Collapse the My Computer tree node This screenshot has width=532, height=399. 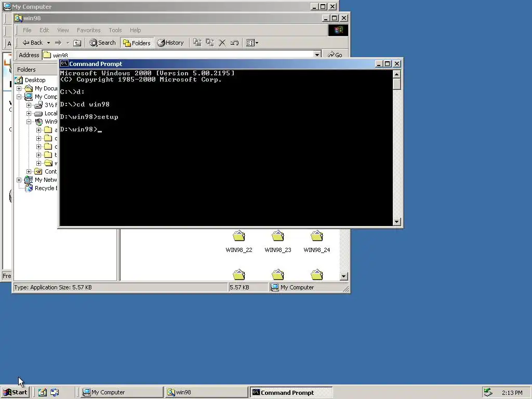coord(19,97)
